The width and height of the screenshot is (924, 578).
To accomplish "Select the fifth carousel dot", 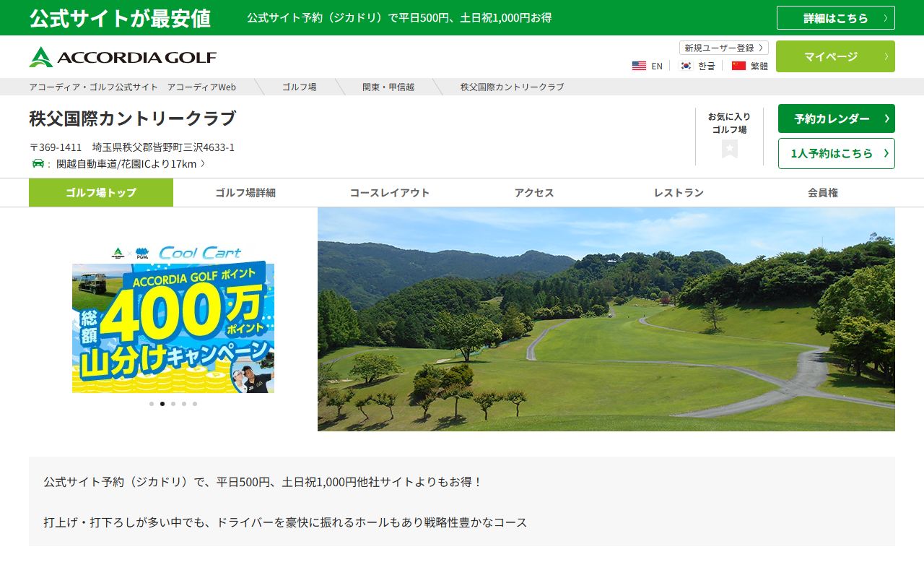I will (195, 404).
